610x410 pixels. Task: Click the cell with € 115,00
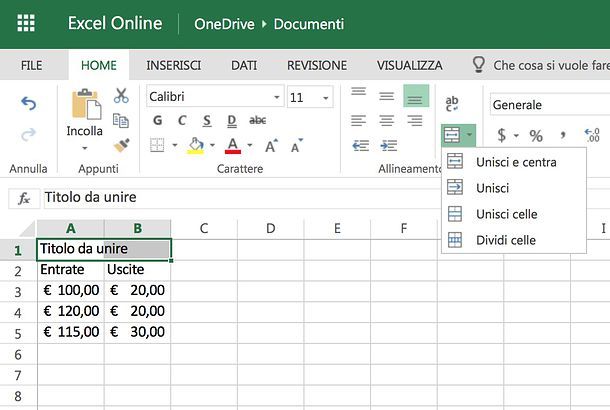pos(70,332)
